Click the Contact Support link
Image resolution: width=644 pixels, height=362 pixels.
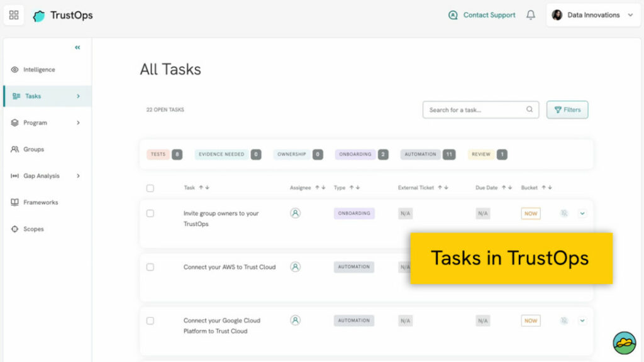click(x=489, y=15)
